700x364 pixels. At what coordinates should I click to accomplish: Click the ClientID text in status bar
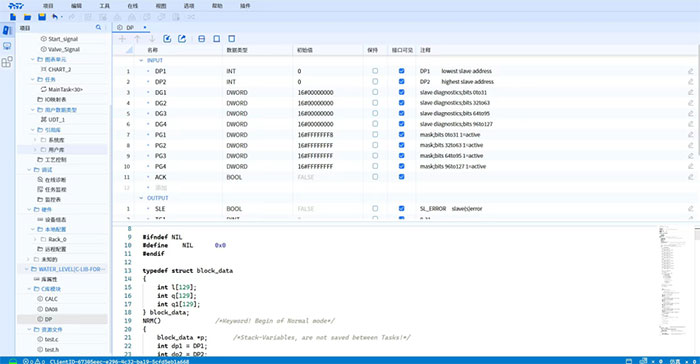(x=119, y=361)
